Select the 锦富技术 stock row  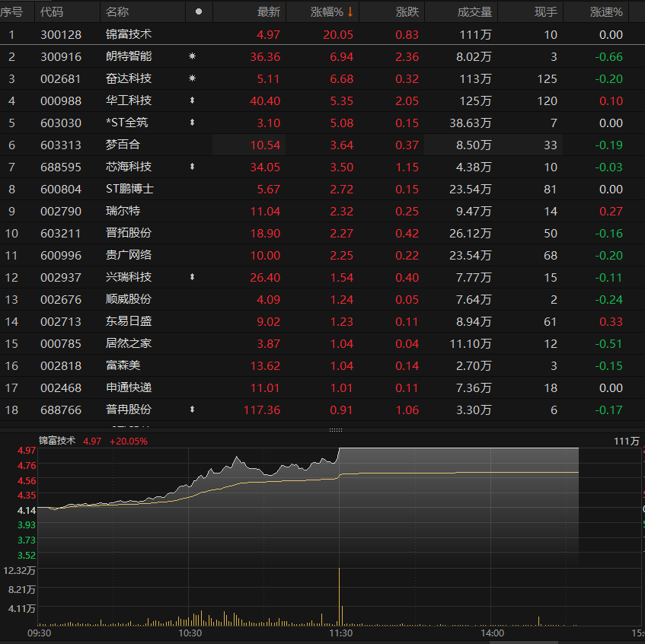coord(128,34)
